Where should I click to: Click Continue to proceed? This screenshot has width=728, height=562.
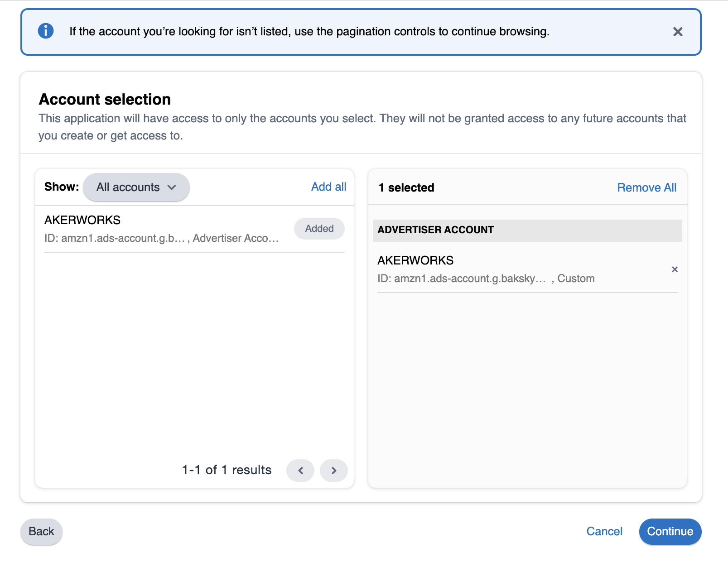click(x=670, y=531)
